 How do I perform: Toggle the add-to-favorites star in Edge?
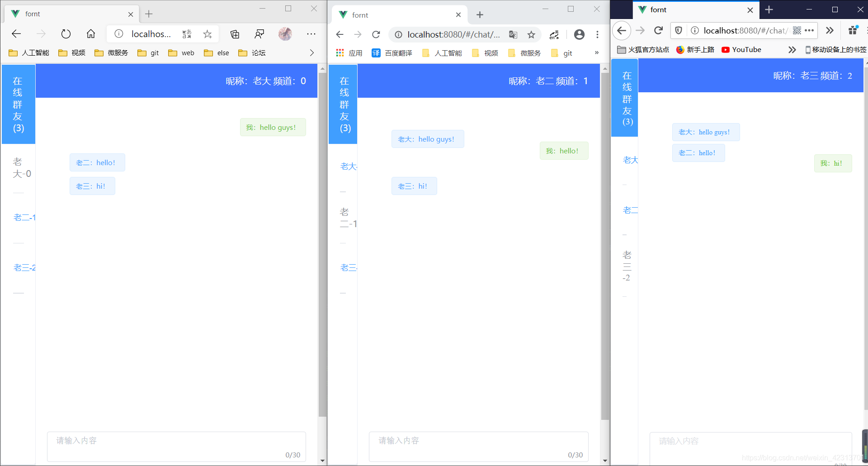tap(207, 33)
